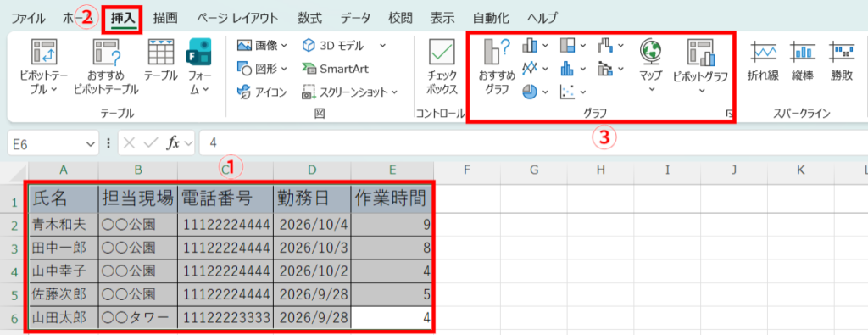Switch to the 描画 tab
The width and height of the screenshot is (868, 335).
pyautogui.click(x=165, y=18)
